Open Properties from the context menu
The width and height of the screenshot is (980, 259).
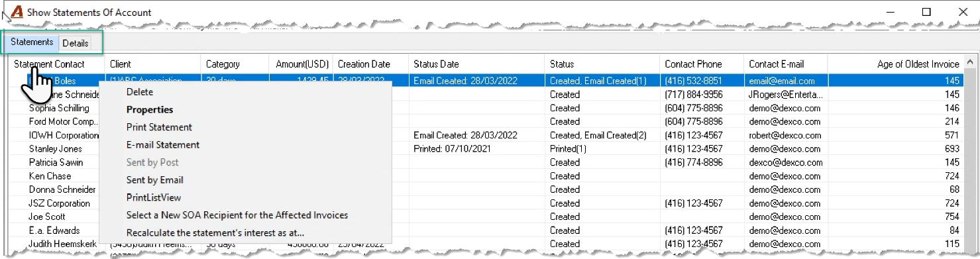tap(150, 110)
